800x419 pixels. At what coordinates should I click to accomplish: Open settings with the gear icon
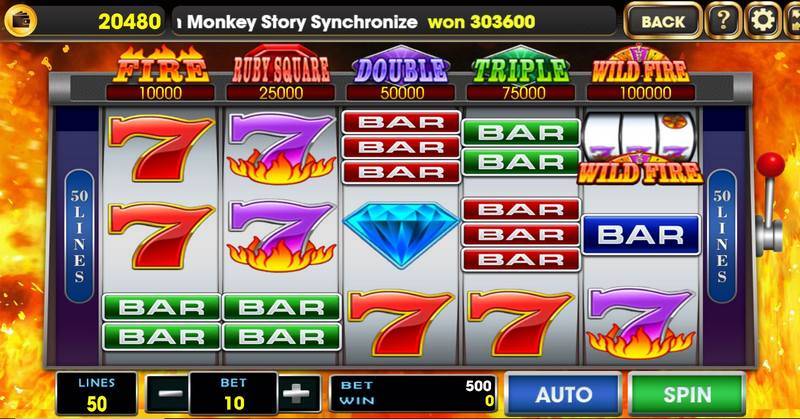click(x=762, y=20)
